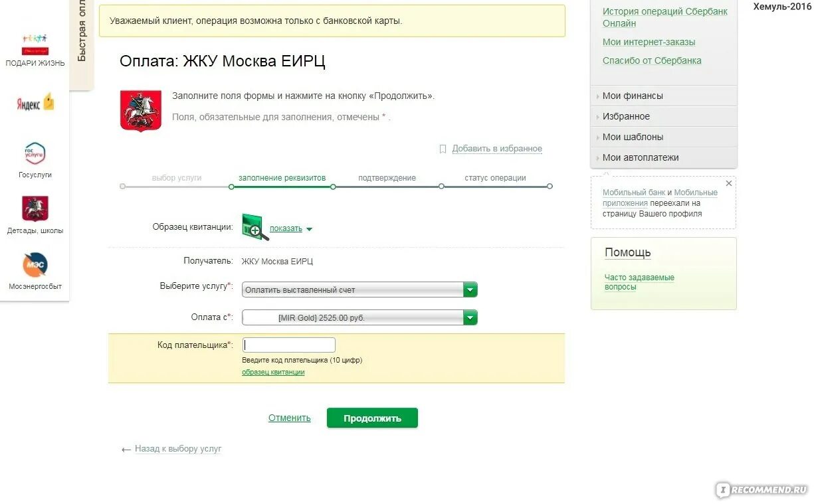Expand показать receipt sample arrow

click(309, 229)
